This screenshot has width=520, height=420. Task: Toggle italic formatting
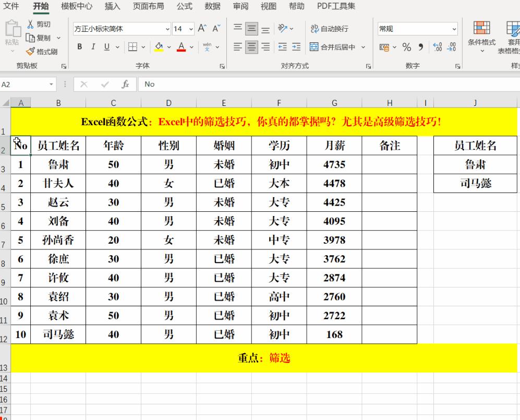[x=93, y=46]
